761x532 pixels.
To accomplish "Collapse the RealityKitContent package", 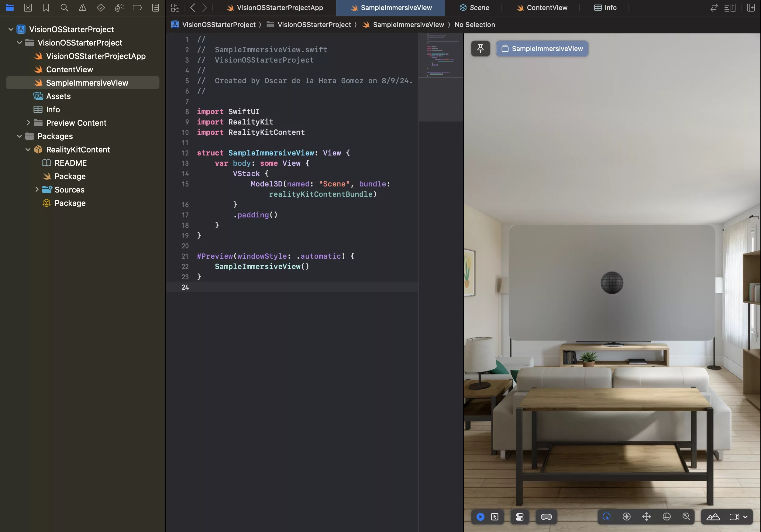I will [x=28, y=149].
